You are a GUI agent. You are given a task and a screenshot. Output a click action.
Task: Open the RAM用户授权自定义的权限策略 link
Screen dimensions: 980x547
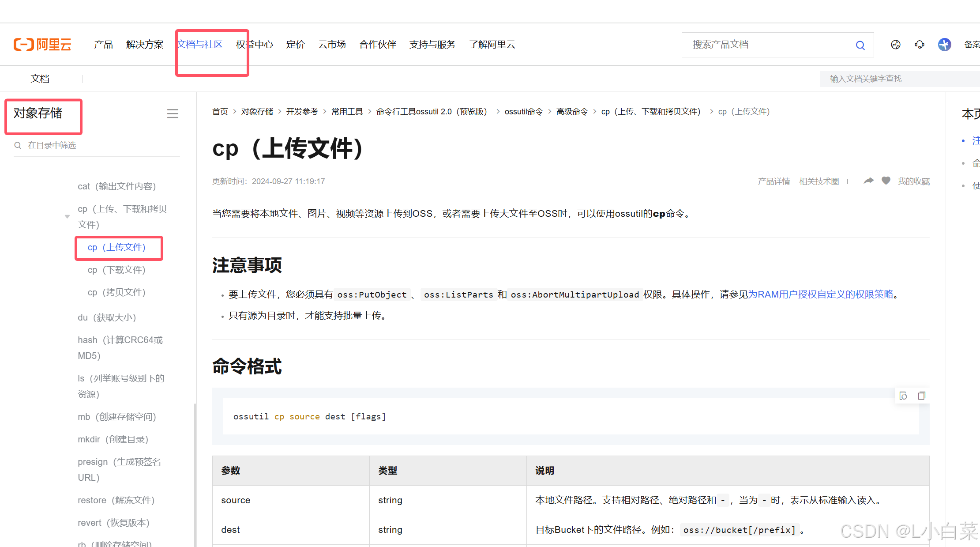tap(820, 294)
